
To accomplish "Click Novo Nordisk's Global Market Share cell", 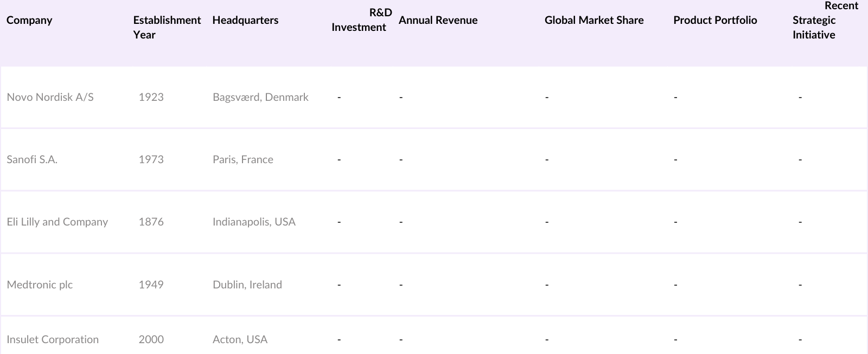I will pyautogui.click(x=547, y=97).
